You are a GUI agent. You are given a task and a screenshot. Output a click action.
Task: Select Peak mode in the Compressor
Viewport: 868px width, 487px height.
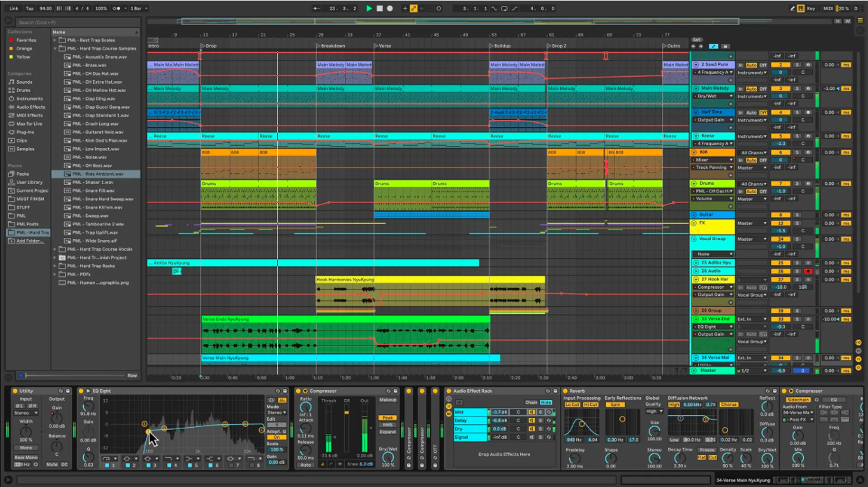(x=388, y=418)
